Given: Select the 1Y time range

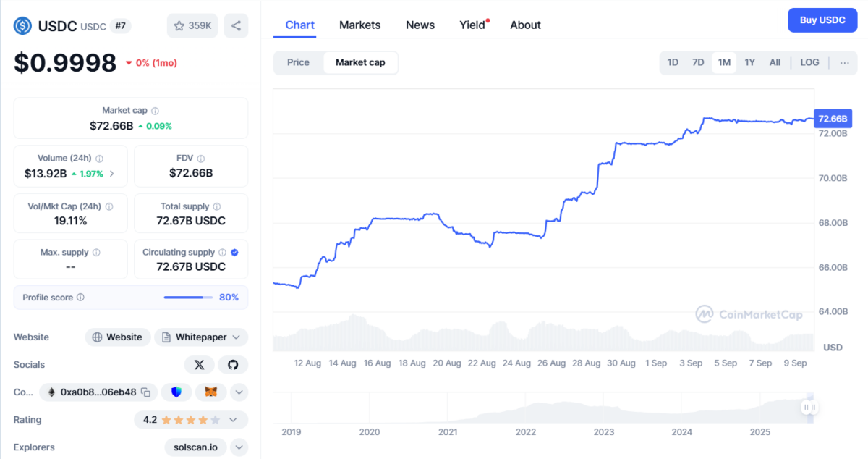Looking at the screenshot, I should (x=750, y=62).
